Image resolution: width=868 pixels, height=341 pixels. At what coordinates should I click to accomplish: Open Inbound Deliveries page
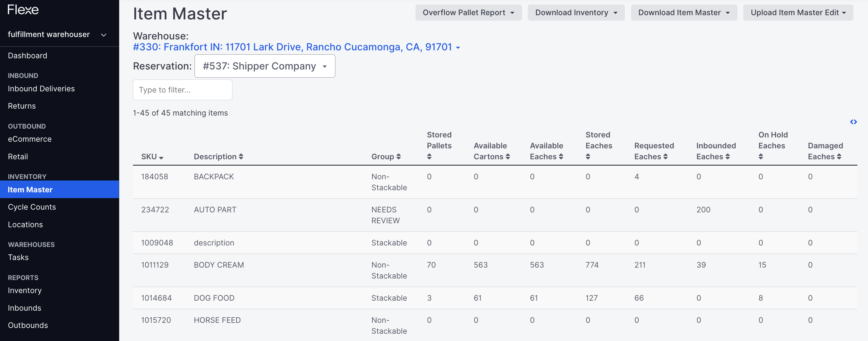pyautogui.click(x=42, y=89)
